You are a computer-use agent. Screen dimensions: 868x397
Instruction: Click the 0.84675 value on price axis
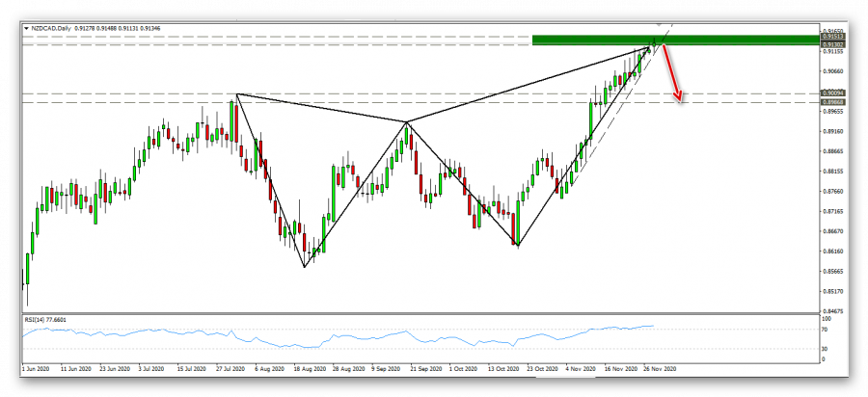click(x=832, y=311)
